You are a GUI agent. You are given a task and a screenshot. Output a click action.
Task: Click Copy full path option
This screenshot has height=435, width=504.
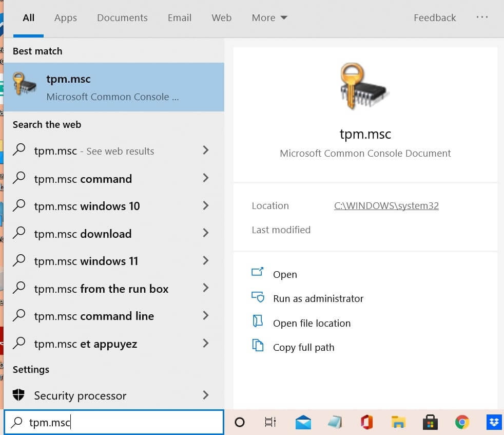(303, 348)
